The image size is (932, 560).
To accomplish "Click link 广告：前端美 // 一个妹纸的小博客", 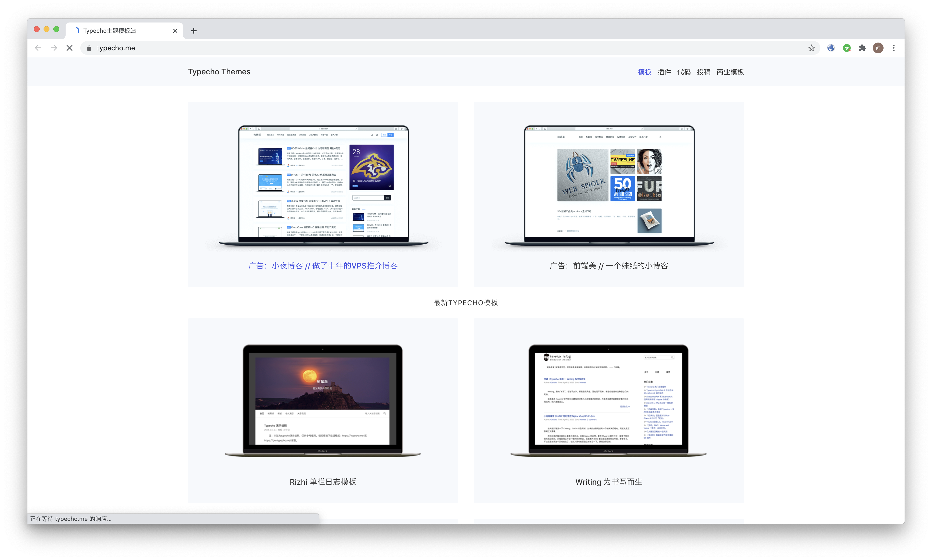I will [609, 266].
